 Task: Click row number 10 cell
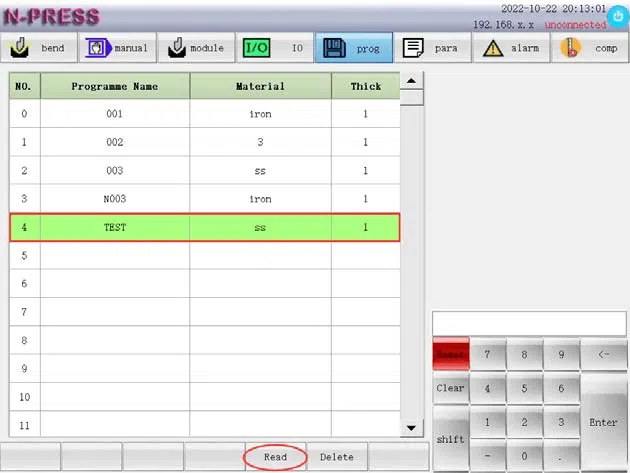pos(25,397)
